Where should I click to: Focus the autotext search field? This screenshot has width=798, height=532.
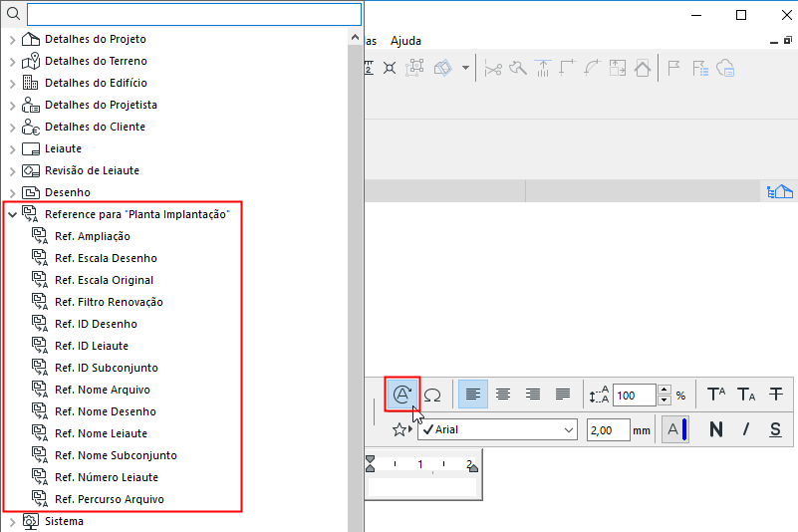tap(194, 14)
